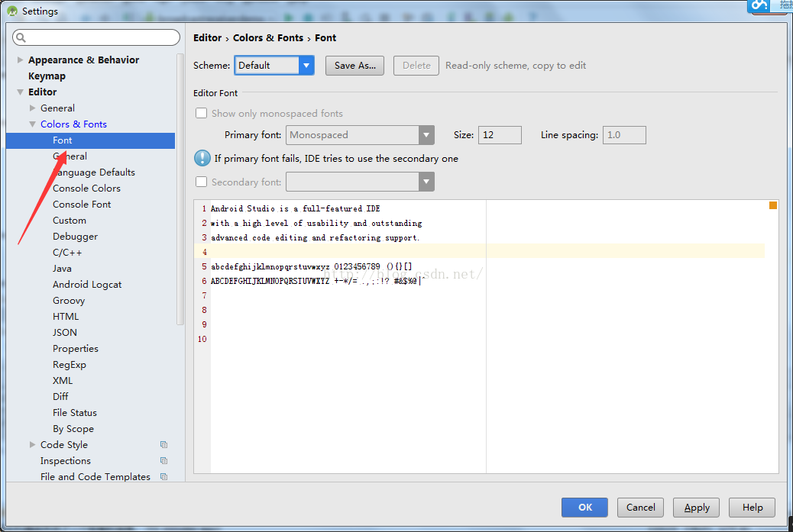Select Properties color settings

[76, 349]
